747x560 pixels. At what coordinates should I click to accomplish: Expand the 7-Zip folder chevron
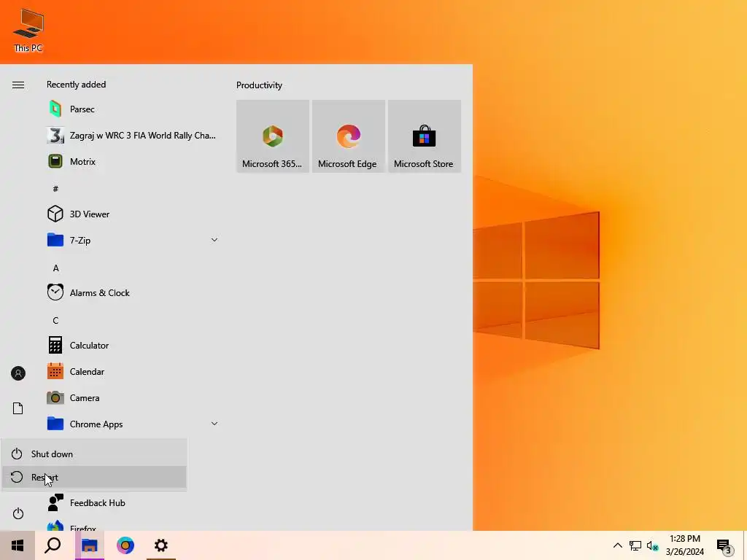click(214, 240)
